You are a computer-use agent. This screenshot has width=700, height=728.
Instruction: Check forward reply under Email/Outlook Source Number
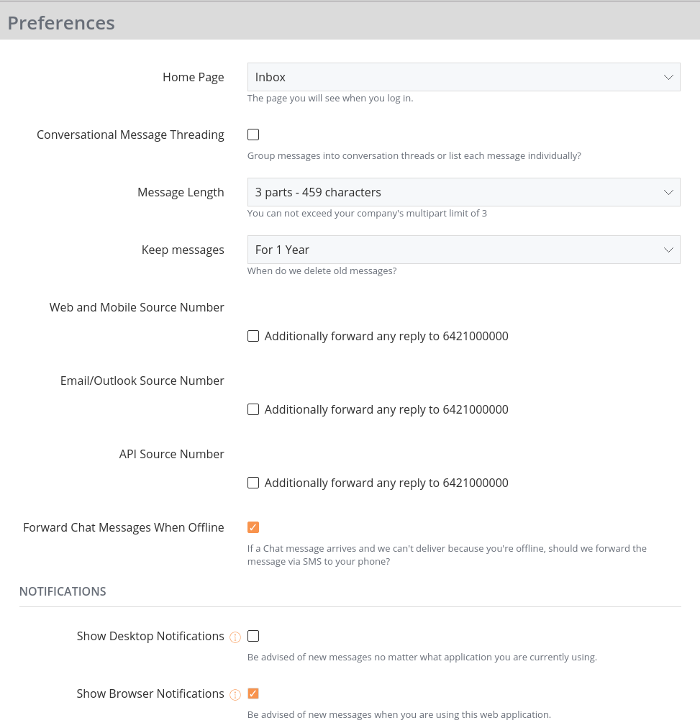[253, 409]
